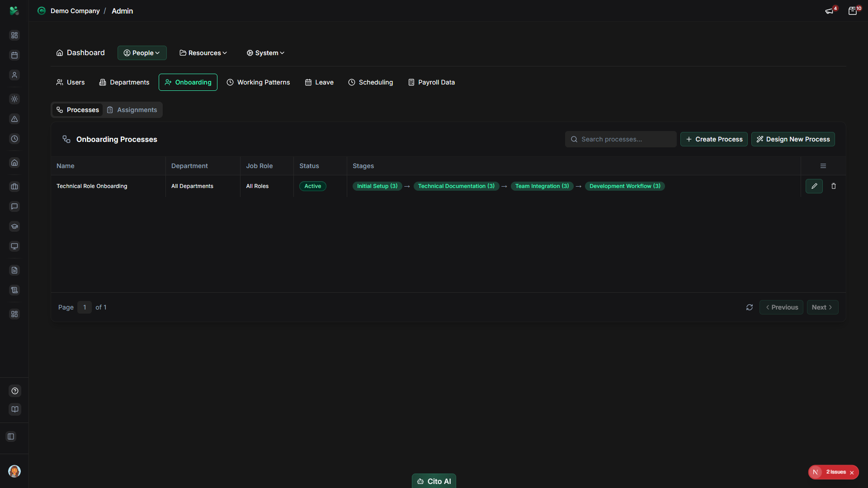Screen dimensions: 868x488
Task: Select the calendar icon in the sidebar
Action: (14, 55)
